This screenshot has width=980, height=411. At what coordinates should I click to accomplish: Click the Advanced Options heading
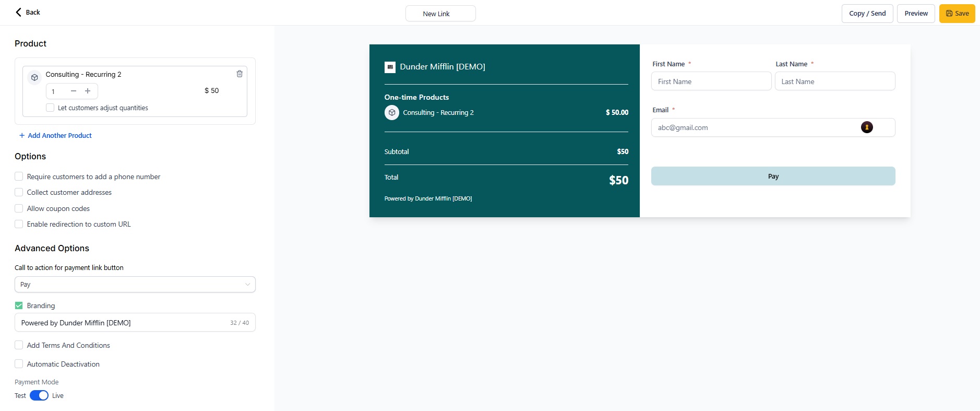52,248
